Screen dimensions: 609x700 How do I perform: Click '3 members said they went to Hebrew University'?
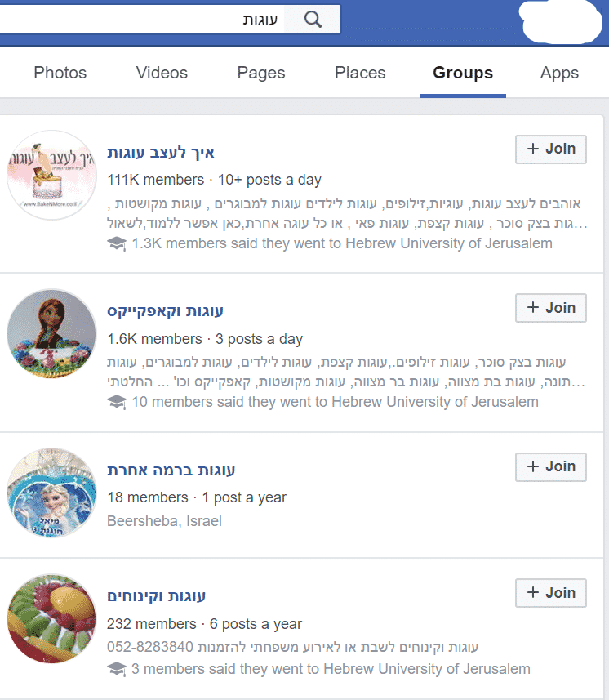click(x=331, y=669)
